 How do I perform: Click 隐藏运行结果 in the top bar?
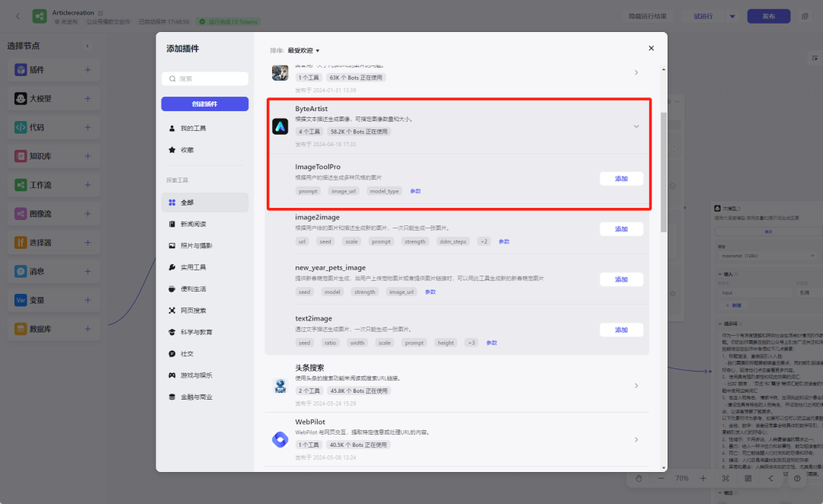point(648,16)
